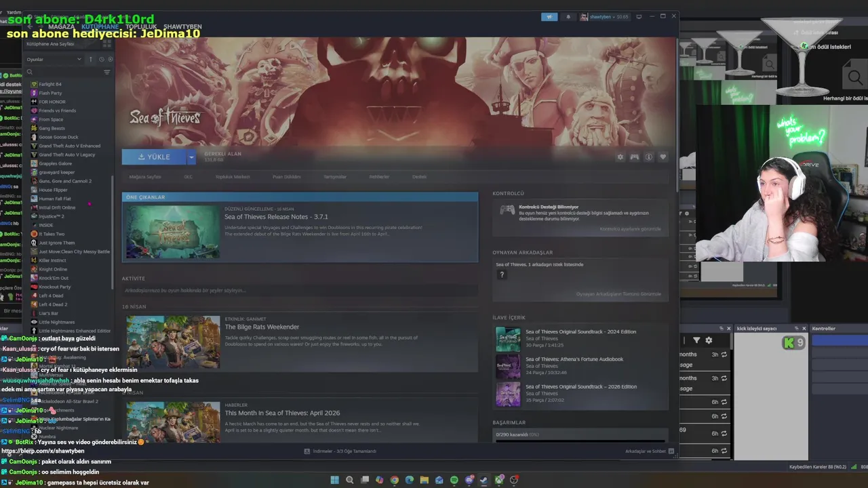Viewport: 868px width, 488px height.
Task: Type in the activity comment input field
Action: [300, 290]
